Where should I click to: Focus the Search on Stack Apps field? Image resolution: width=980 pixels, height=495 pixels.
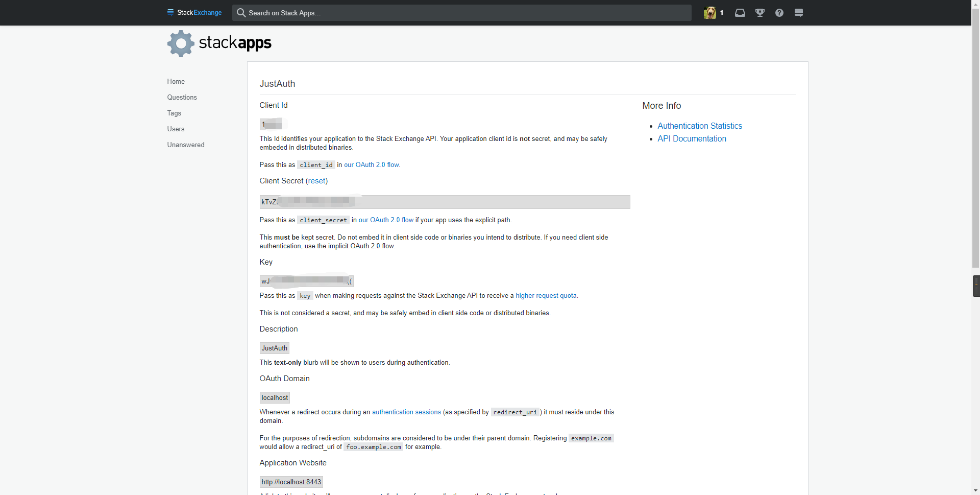click(x=462, y=13)
